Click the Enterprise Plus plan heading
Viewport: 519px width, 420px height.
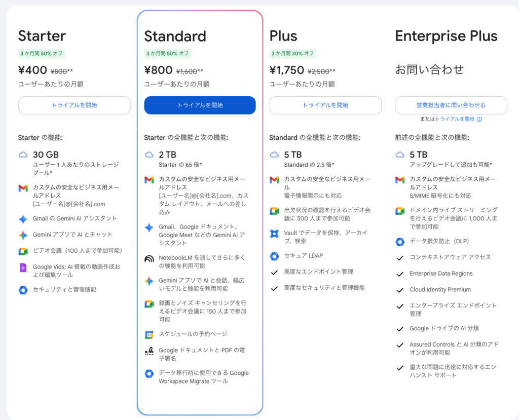click(x=446, y=36)
